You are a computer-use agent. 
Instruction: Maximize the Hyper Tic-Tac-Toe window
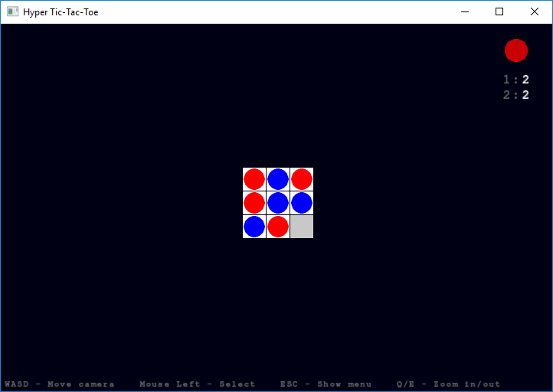499,11
